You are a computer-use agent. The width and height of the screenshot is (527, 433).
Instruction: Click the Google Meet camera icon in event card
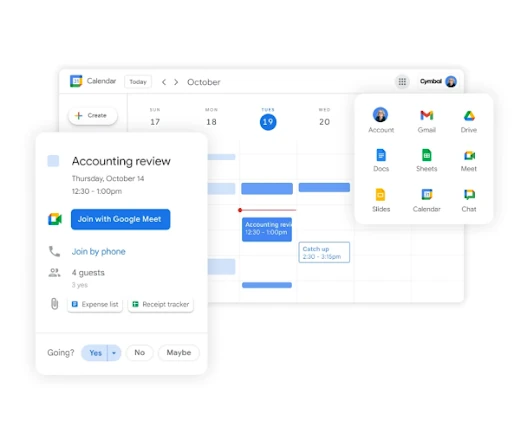pos(55,219)
